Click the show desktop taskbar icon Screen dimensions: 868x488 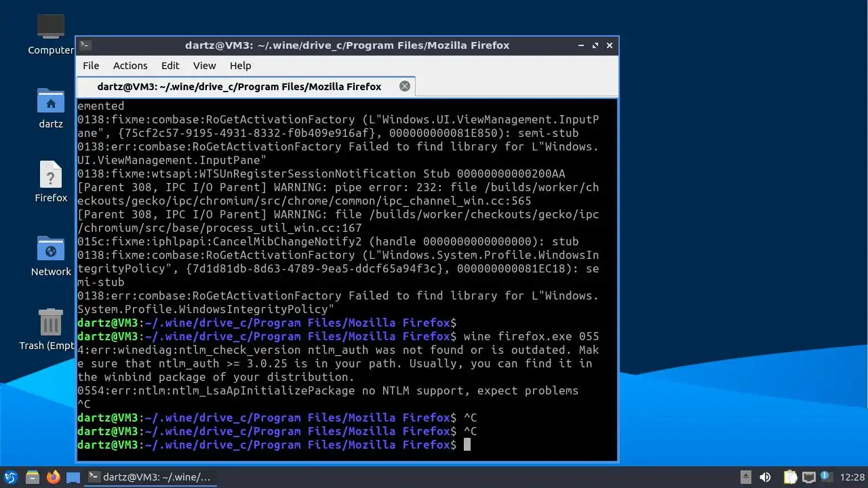coord(73,477)
